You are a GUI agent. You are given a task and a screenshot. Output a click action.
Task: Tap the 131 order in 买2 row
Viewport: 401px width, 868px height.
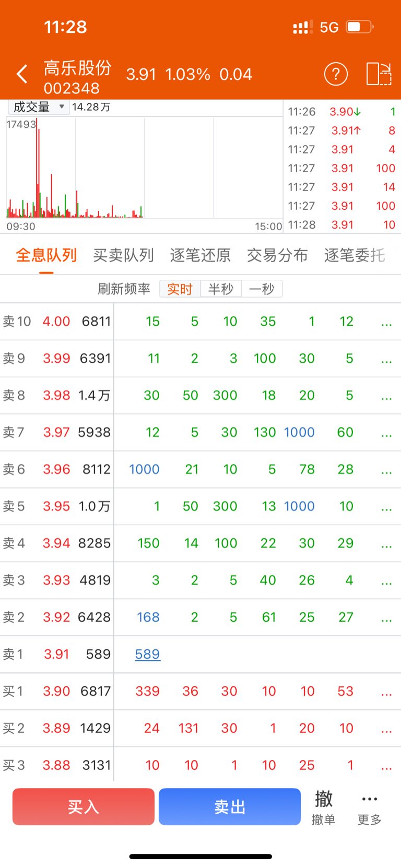pos(188,728)
